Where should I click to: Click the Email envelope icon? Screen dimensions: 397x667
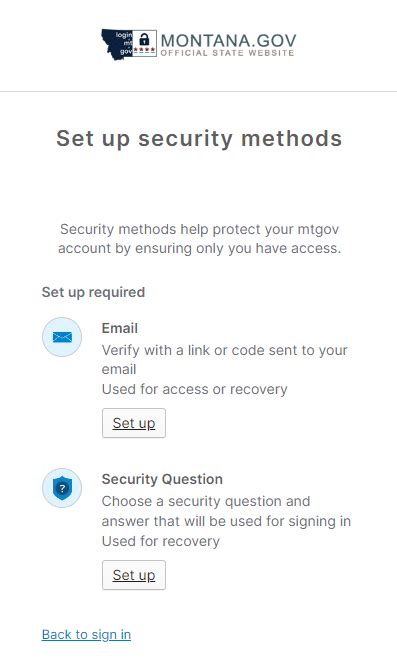click(62, 337)
